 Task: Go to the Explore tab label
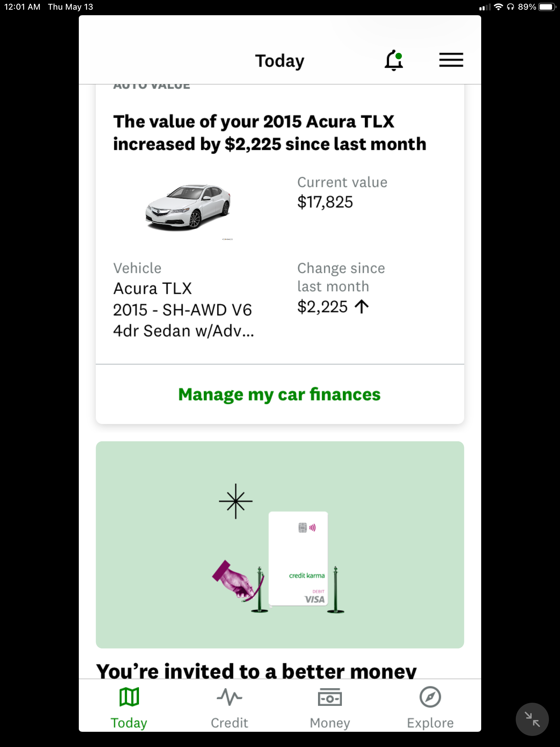430,723
